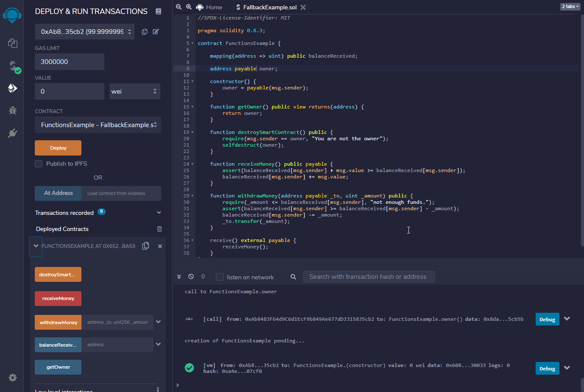Image resolution: width=584 pixels, height=392 pixels.
Task: Open the Plugin Manager plug icon
Action: click(x=12, y=133)
